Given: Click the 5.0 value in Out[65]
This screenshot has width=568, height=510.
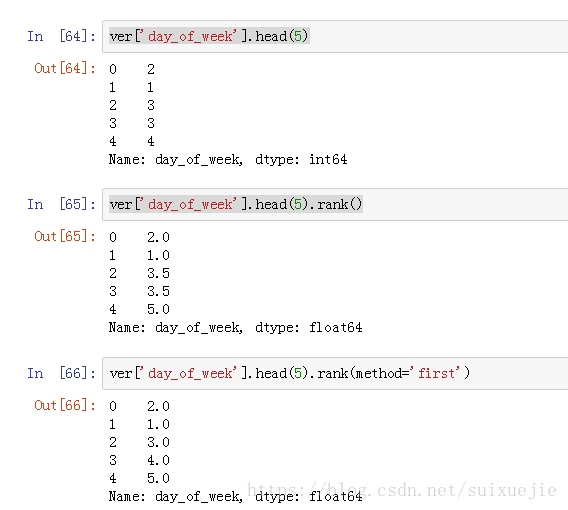Looking at the screenshot, I should (158, 309).
